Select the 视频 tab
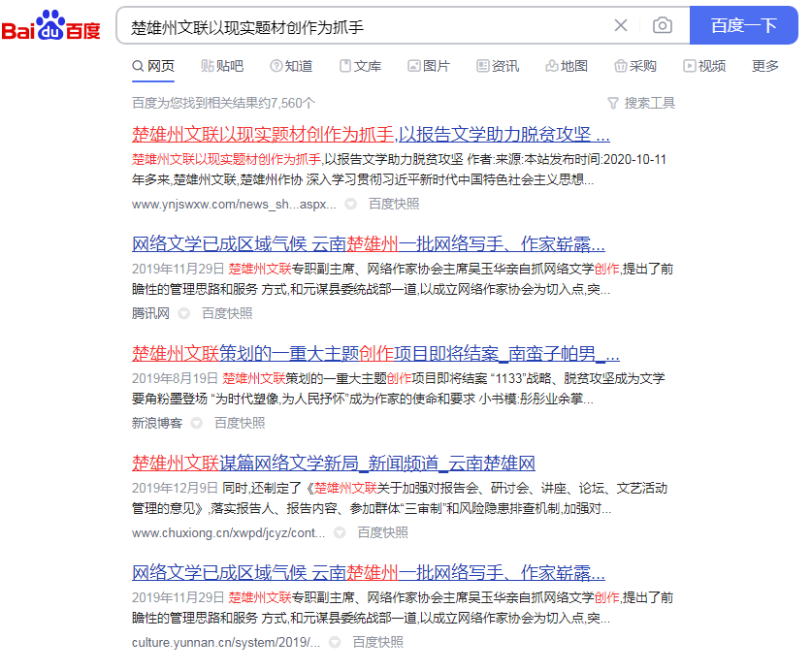Screen dimensions: 812x672 704,66
